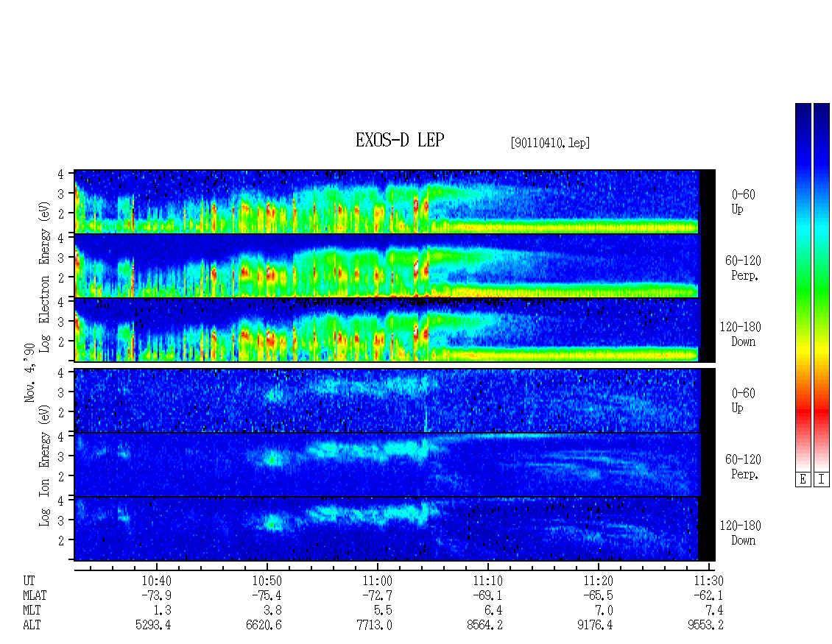Click the ALT value 7713.0

pos(374,626)
